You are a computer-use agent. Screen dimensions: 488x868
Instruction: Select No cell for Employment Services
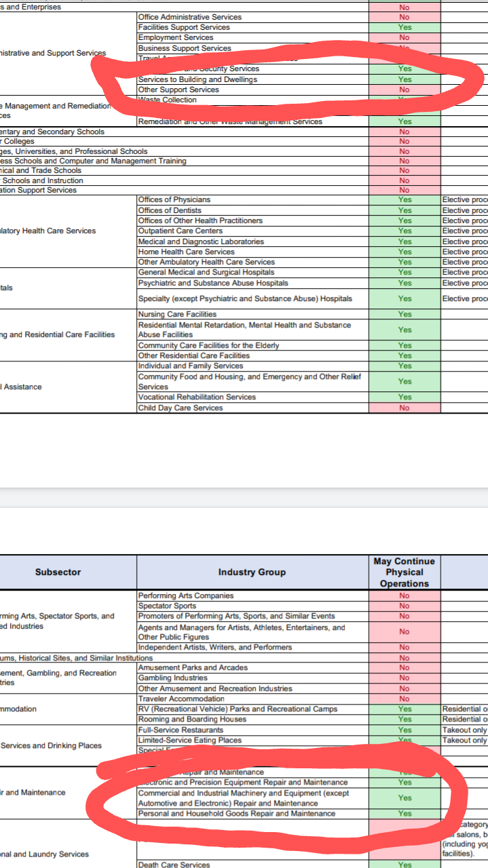click(405, 37)
